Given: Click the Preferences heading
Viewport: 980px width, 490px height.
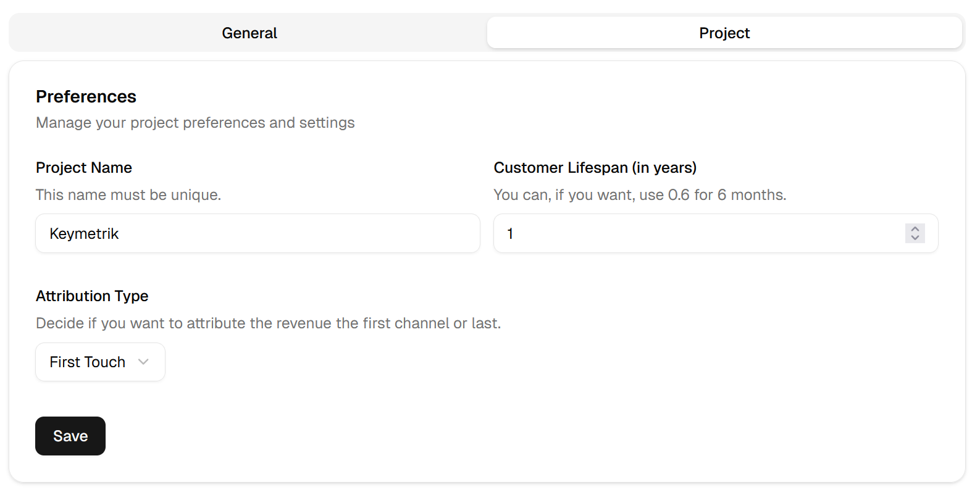Looking at the screenshot, I should pos(86,97).
